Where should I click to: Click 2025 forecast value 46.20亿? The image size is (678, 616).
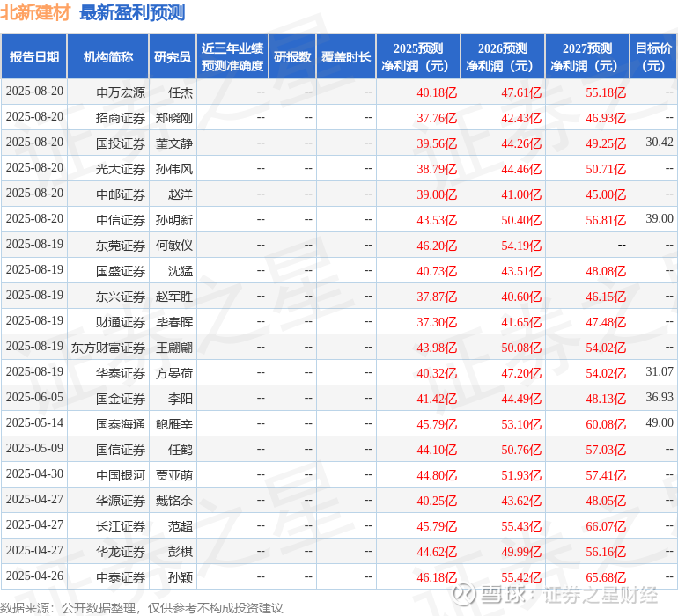coord(436,246)
